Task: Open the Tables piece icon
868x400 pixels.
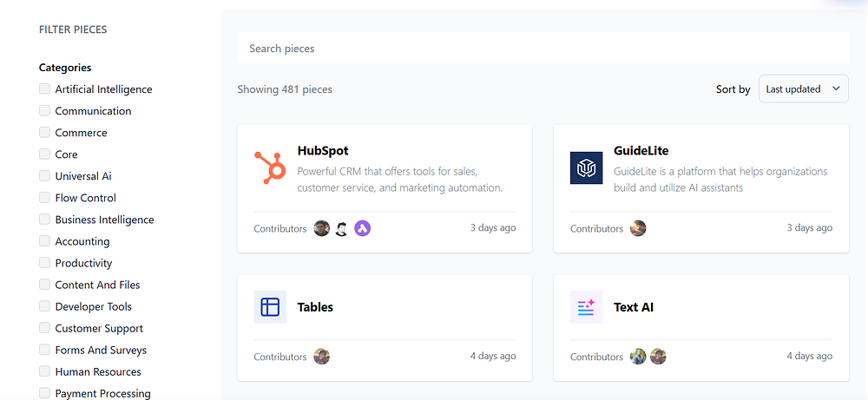Action: click(270, 307)
